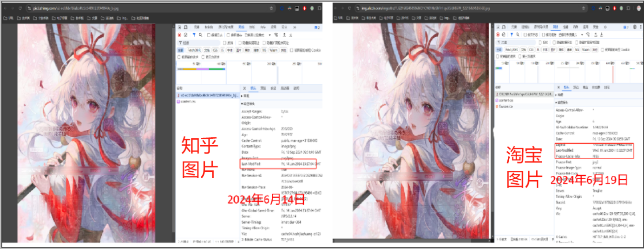Select the JS filter chip in the zhimg window

pos(222,50)
